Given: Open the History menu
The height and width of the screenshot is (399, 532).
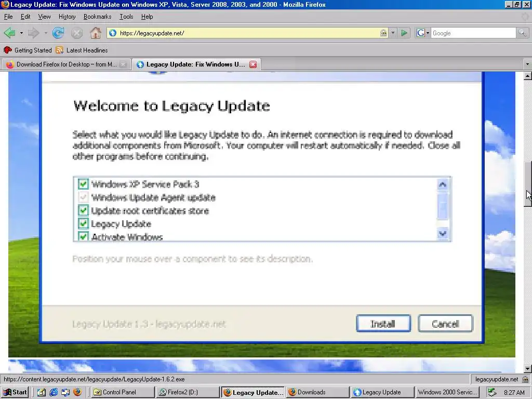Looking at the screenshot, I should tap(67, 17).
